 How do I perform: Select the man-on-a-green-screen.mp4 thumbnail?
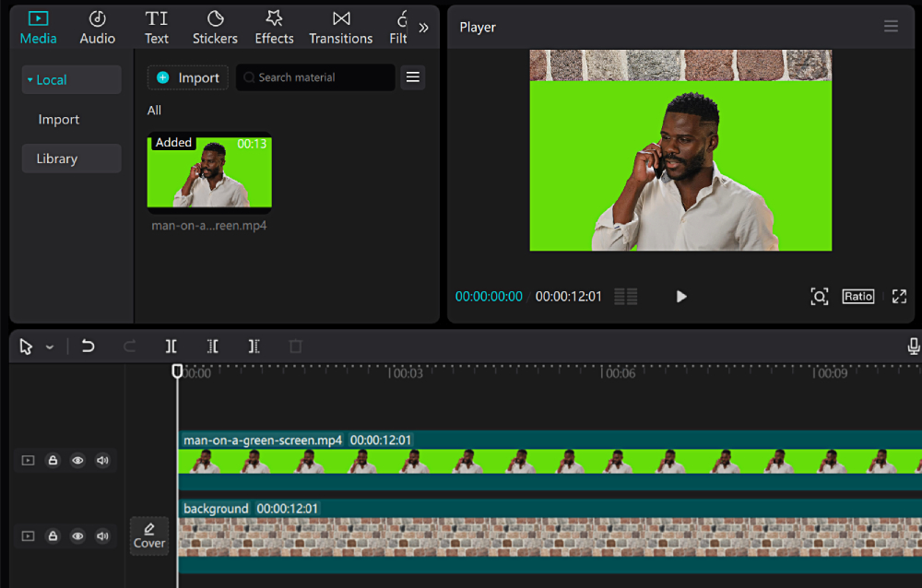point(209,173)
